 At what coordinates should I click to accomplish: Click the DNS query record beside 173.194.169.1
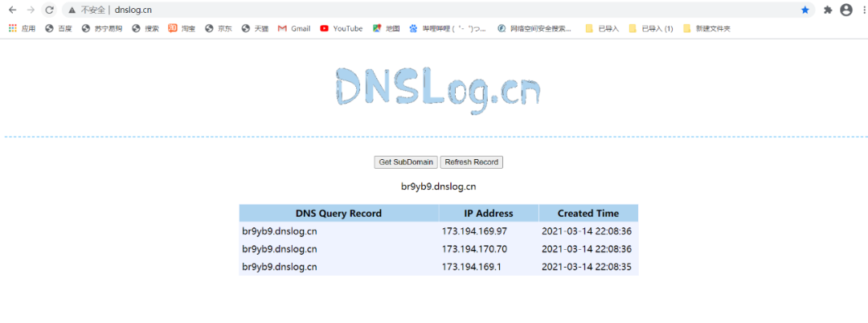click(280, 267)
